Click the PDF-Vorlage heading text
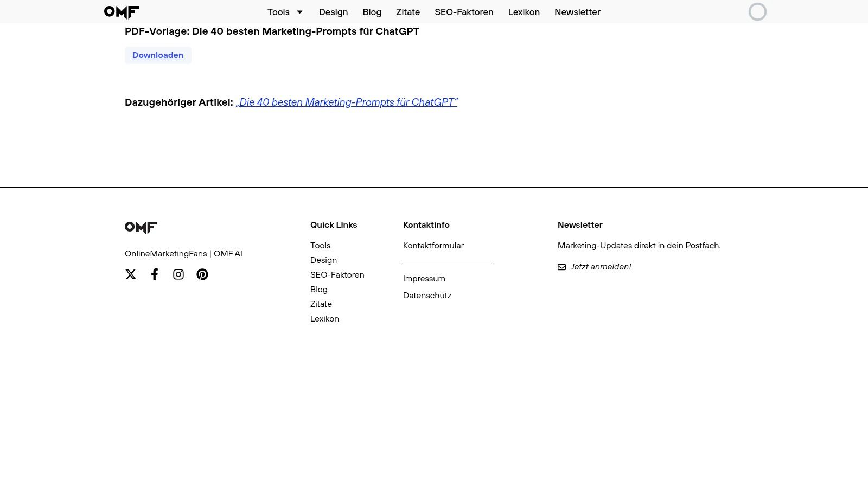Image resolution: width=868 pixels, height=488 pixels. click(272, 31)
